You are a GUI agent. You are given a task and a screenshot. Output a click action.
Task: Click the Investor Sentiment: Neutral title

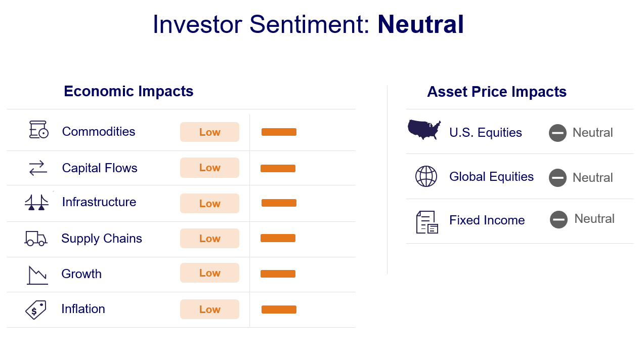308,24
